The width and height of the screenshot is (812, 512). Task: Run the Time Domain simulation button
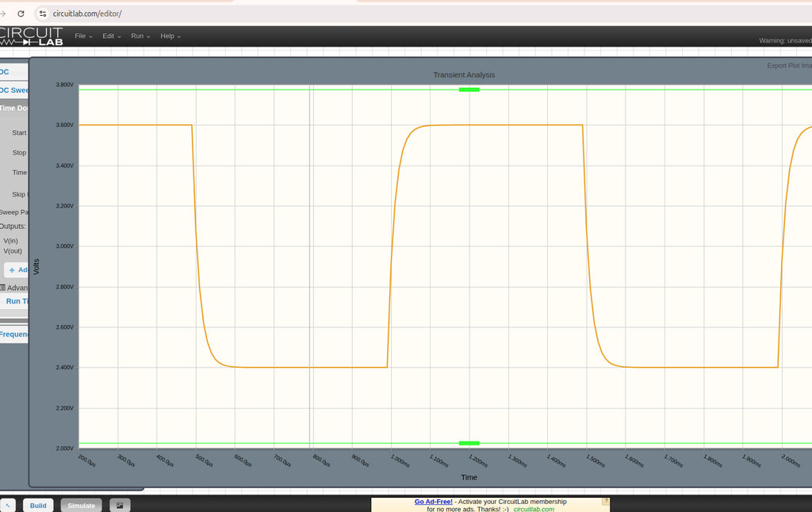coord(17,301)
